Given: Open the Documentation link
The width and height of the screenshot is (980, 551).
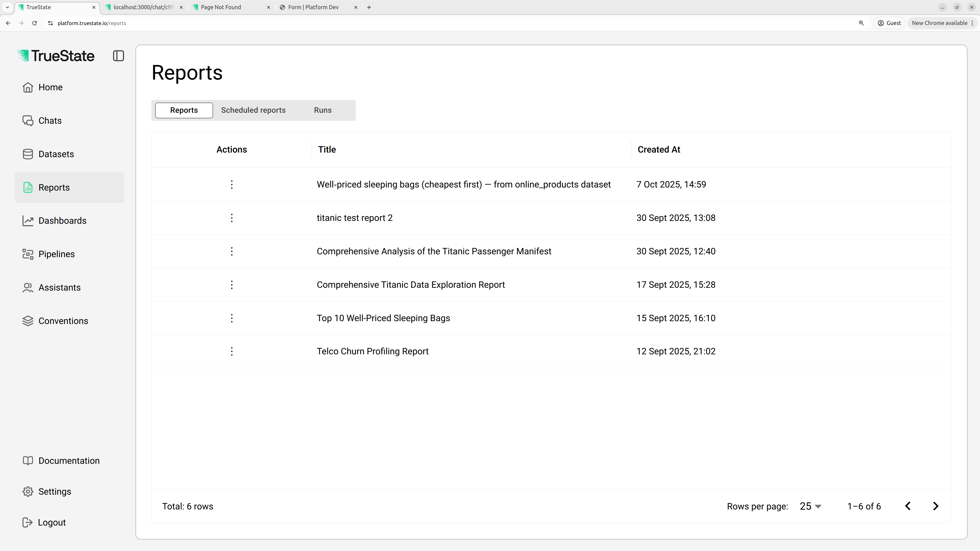Looking at the screenshot, I should (69, 460).
